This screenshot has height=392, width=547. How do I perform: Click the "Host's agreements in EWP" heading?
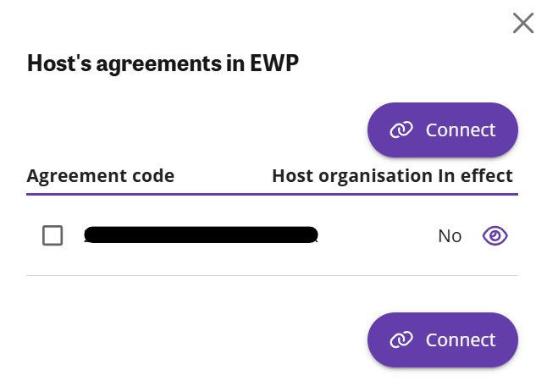click(x=162, y=63)
